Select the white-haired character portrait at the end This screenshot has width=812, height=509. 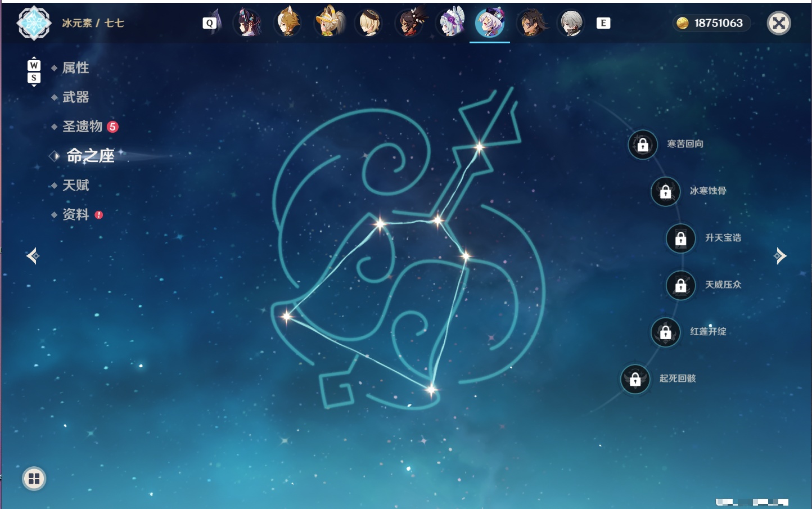click(x=571, y=23)
